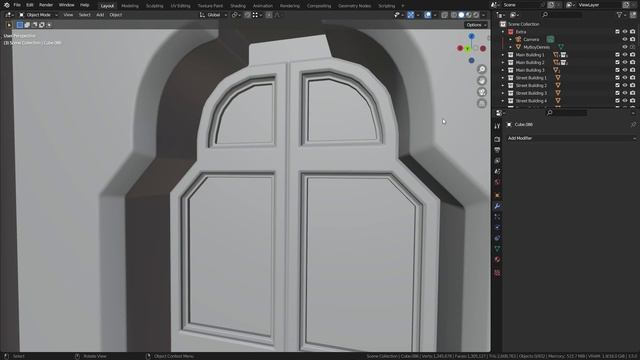Image resolution: width=640 pixels, height=360 pixels.
Task: Open the Help menu
Action: click(84, 5)
